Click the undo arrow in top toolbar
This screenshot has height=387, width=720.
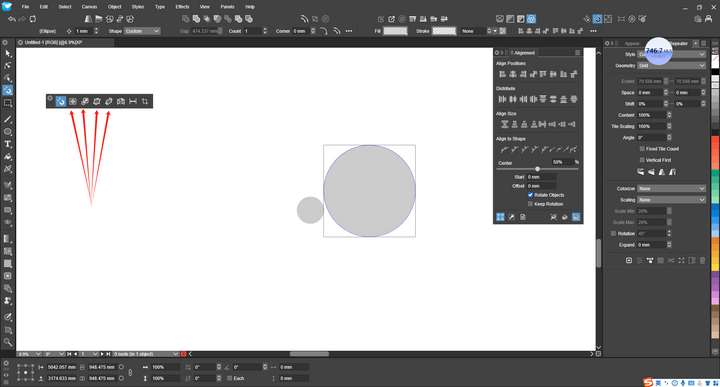12,19
